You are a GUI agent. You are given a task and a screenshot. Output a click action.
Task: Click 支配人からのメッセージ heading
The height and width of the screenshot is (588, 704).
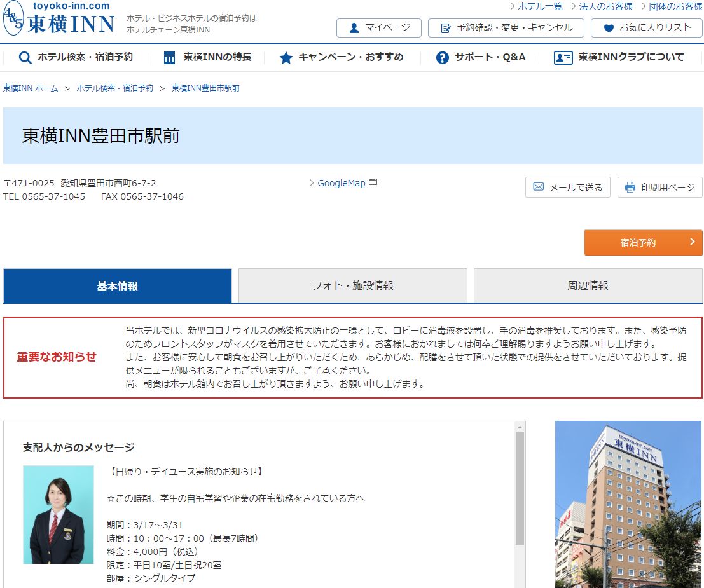(x=79, y=448)
